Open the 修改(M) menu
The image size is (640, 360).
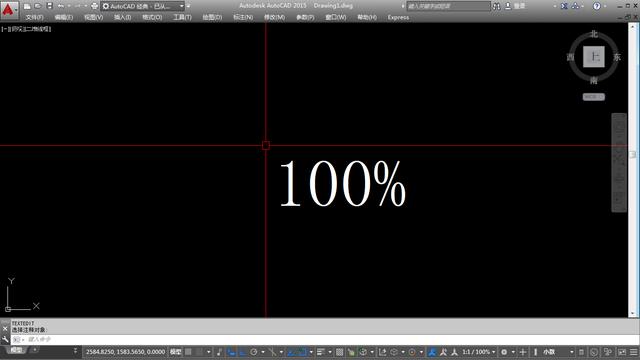click(x=274, y=18)
